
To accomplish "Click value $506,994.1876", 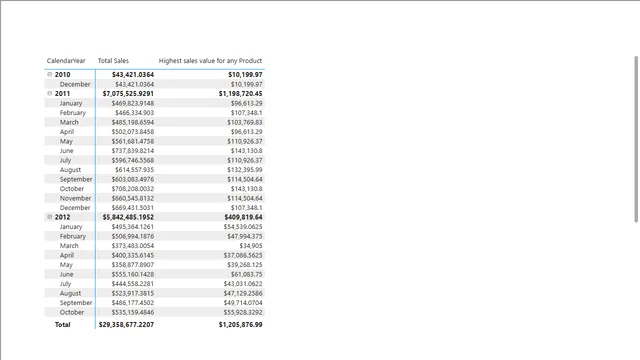I will point(133,236).
